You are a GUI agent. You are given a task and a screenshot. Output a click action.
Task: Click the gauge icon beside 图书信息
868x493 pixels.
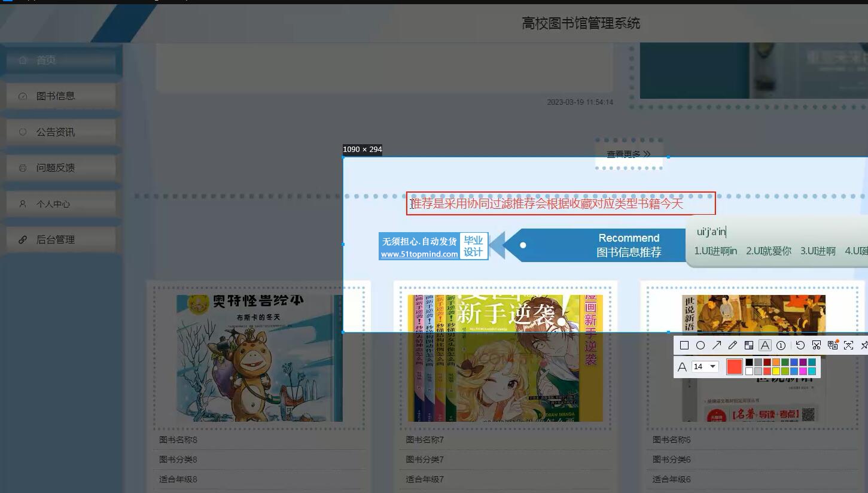pyautogui.click(x=23, y=96)
